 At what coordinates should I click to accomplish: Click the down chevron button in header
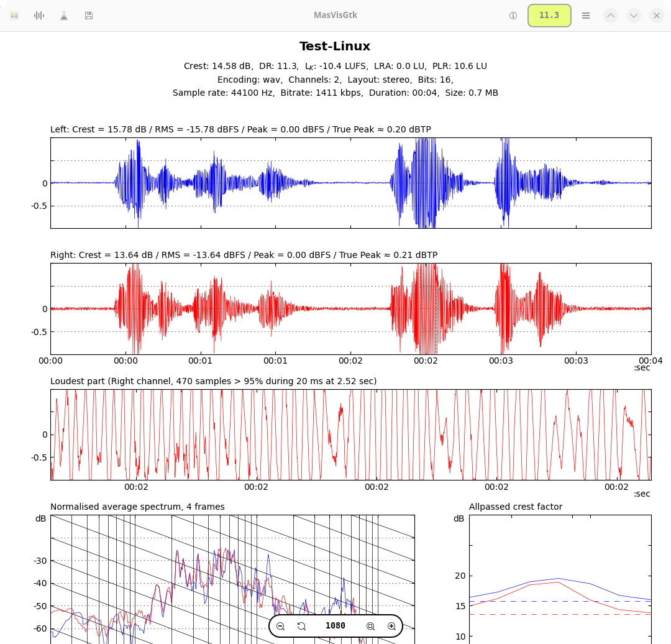pos(634,16)
